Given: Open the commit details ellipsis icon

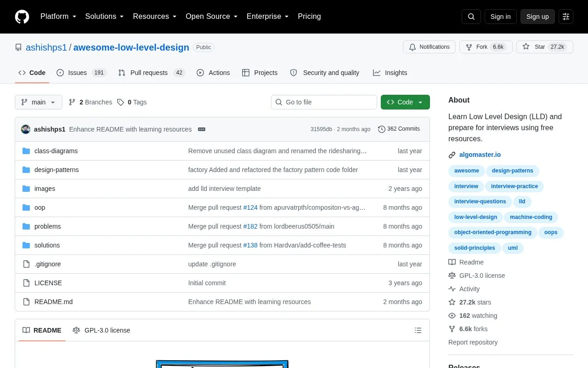Looking at the screenshot, I should (x=202, y=129).
